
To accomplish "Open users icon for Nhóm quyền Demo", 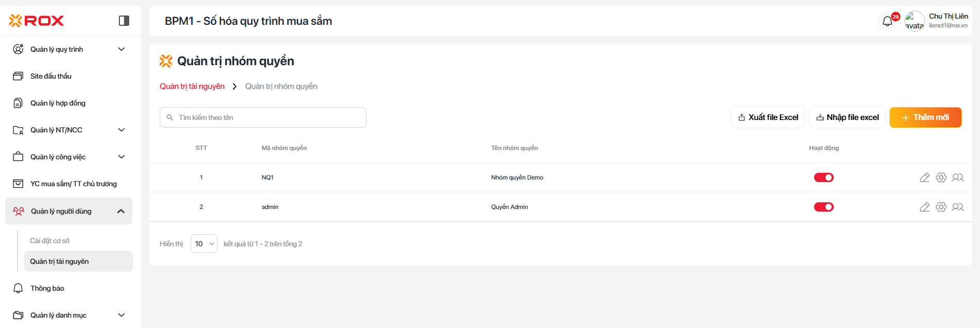I will tap(958, 177).
